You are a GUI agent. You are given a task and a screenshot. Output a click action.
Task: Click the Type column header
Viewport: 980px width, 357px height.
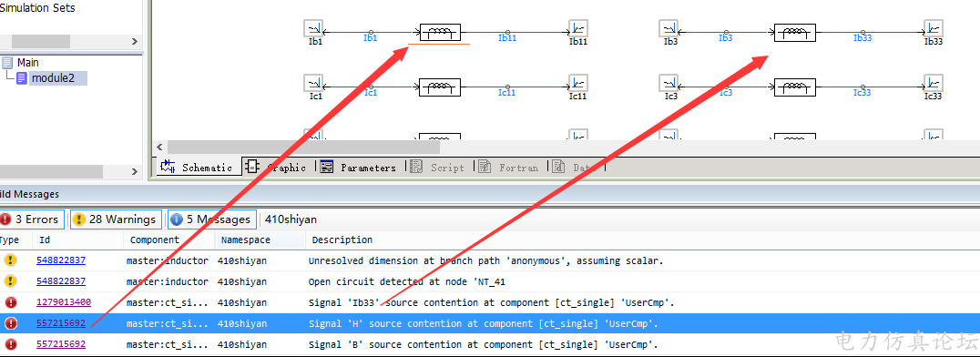click(9, 240)
